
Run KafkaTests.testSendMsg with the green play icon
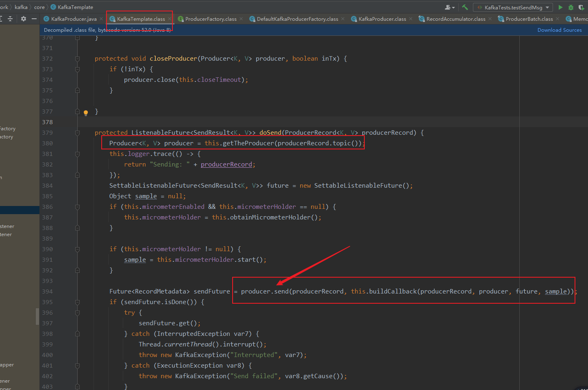tap(560, 7)
